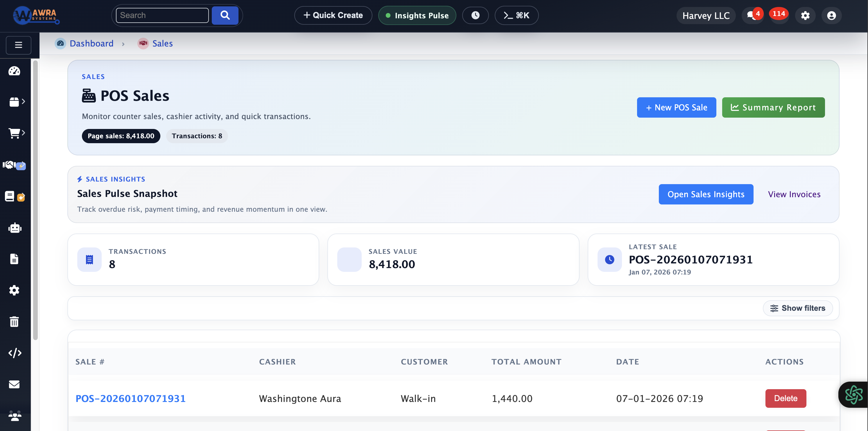Screen dimensions: 868x431
Task: Open the Quick Create dropdown
Action: click(333, 15)
